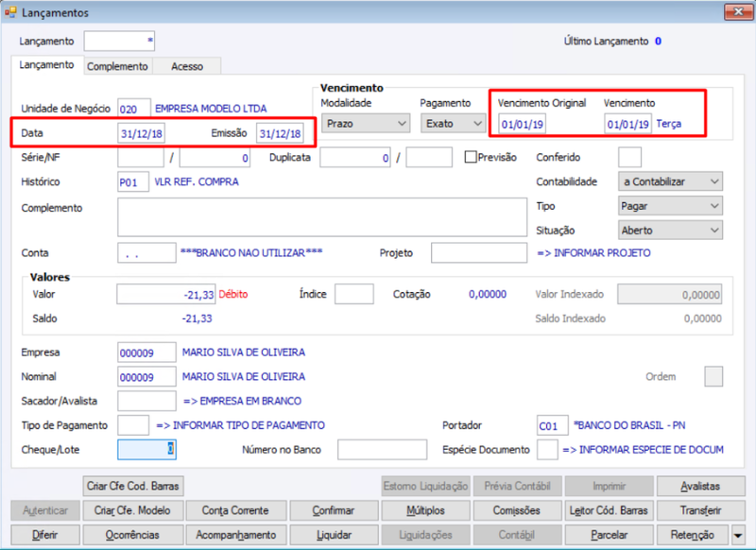Click the Lançamentos window title icon
The height and width of the screenshot is (550, 756).
click(10, 12)
